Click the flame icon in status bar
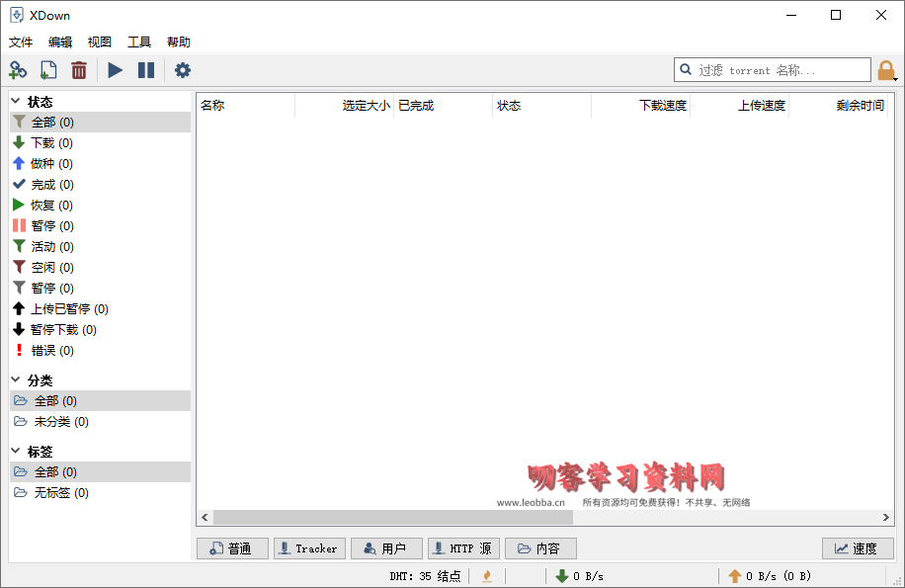This screenshot has width=905, height=588. [487, 576]
